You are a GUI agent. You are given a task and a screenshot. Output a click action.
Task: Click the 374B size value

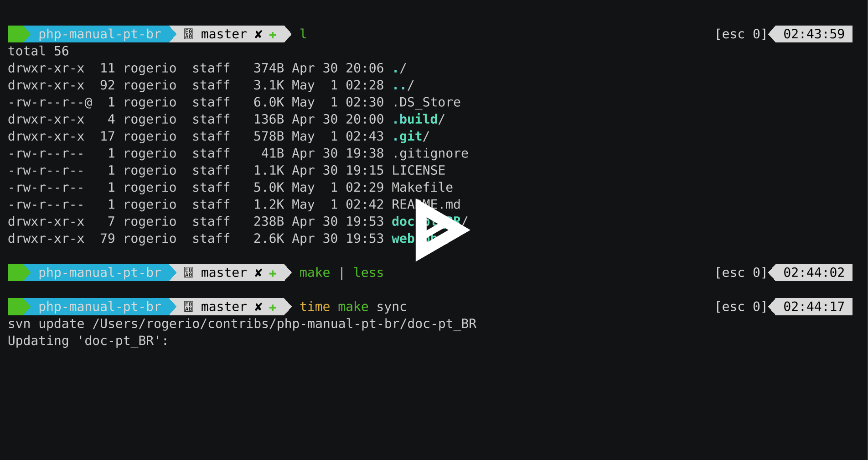coord(269,68)
